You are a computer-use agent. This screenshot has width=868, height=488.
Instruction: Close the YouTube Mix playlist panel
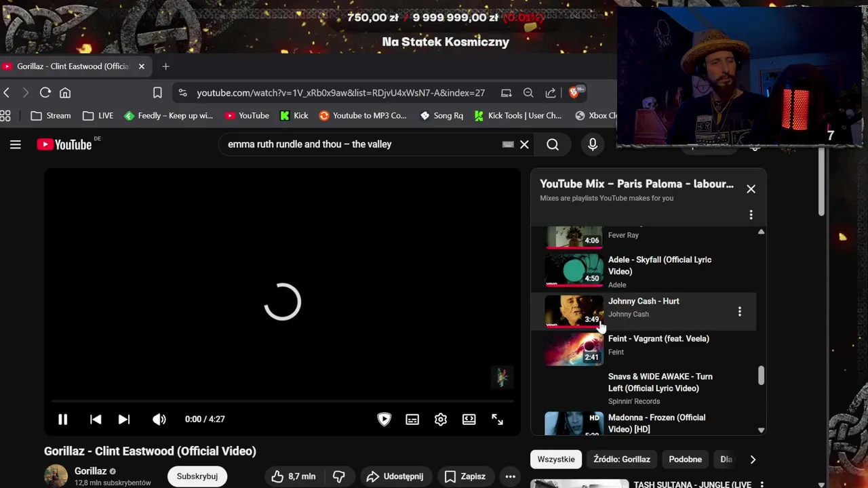[x=751, y=189]
